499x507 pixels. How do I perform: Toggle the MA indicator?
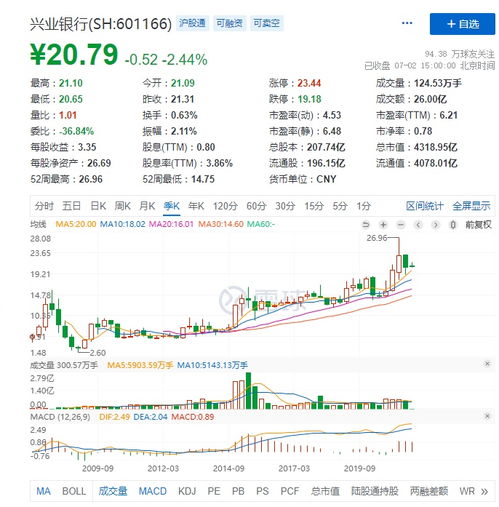(x=43, y=491)
